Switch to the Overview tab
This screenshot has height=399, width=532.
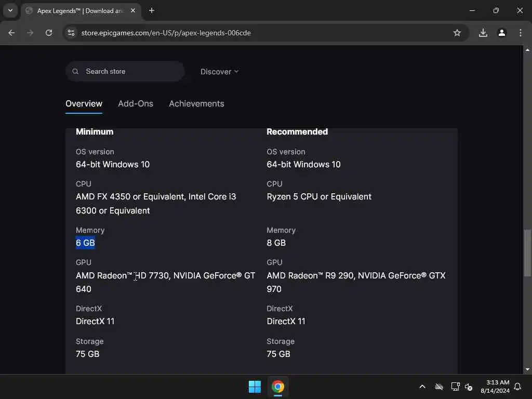click(x=84, y=104)
